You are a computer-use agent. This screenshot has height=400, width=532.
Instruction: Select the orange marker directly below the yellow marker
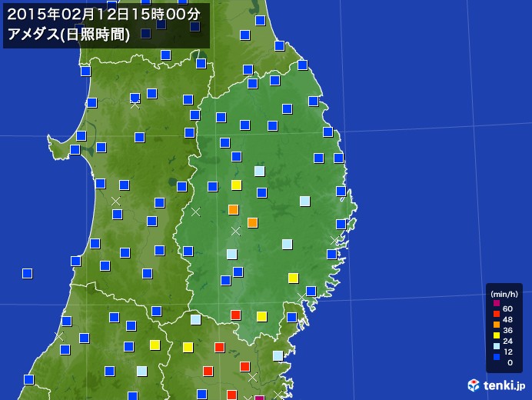point(234,209)
